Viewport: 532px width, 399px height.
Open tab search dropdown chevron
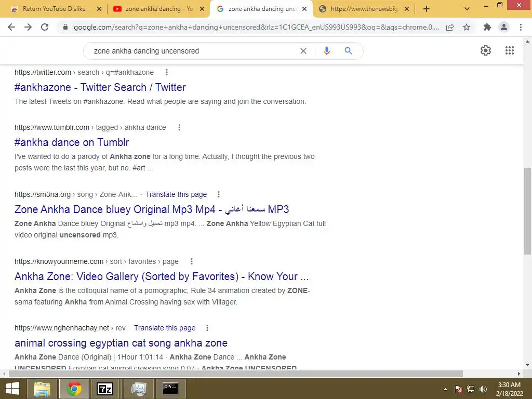[467, 9]
